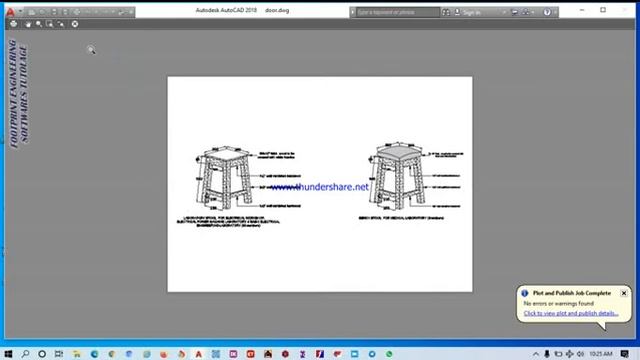Click the taskbar clock showing 10:25 AM
Image resolution: width=640 pixels, height=360 pixels.
pyautogui.click(x=601, y=354)
